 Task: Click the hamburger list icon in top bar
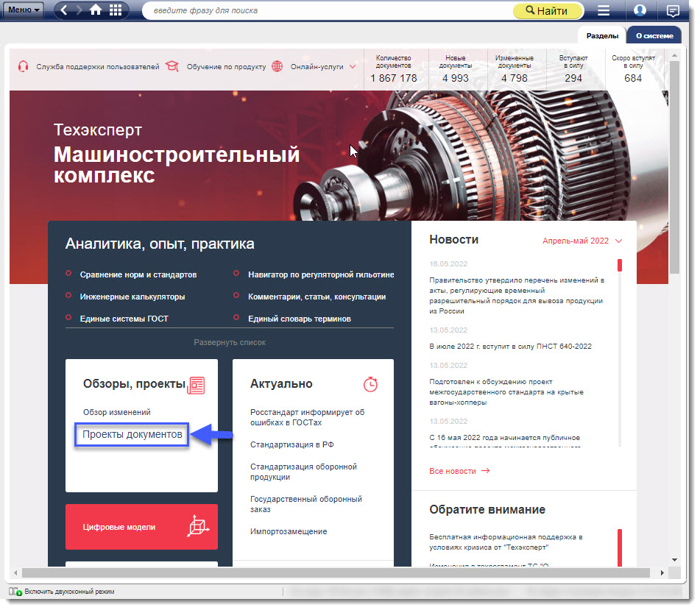pos(604,10)
